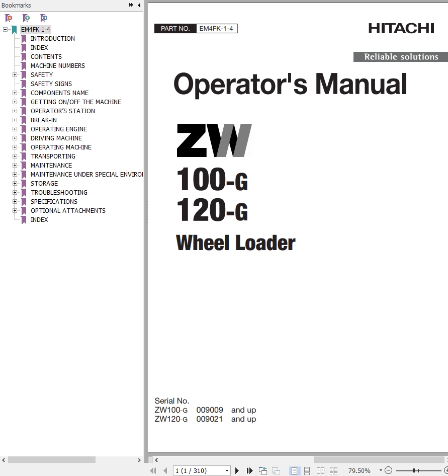Enable facing pages view mode
This screenshot has width=448, height=476.
click(320, 470)
